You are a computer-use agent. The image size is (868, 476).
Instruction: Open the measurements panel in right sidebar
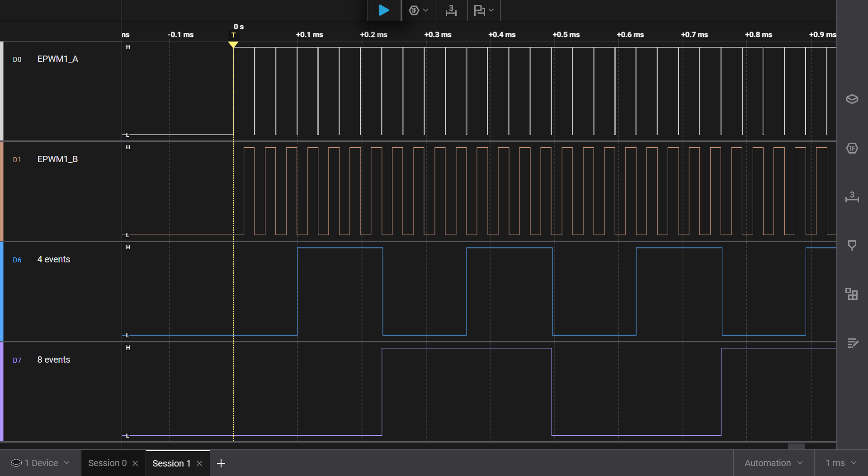pyautogui.click(x=852, y=197)
